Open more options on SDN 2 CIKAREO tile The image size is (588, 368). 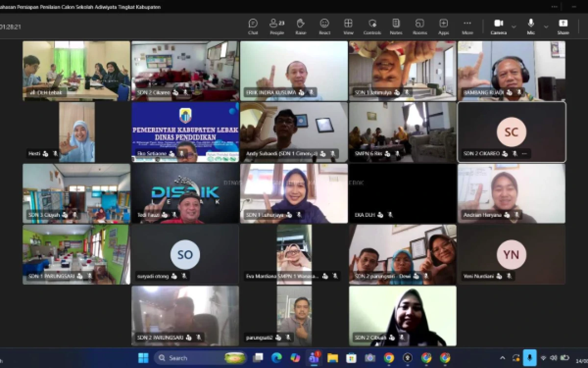coord(524,154)
